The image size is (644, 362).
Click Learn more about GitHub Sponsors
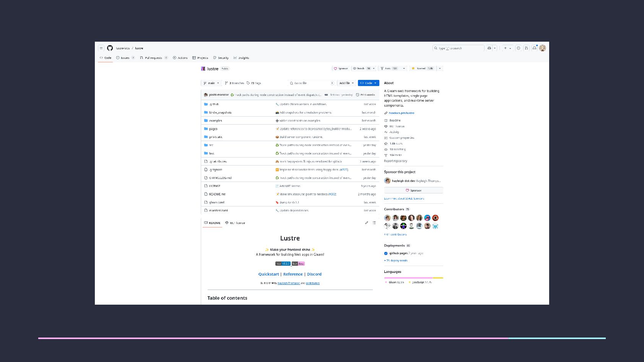[404, 199]
